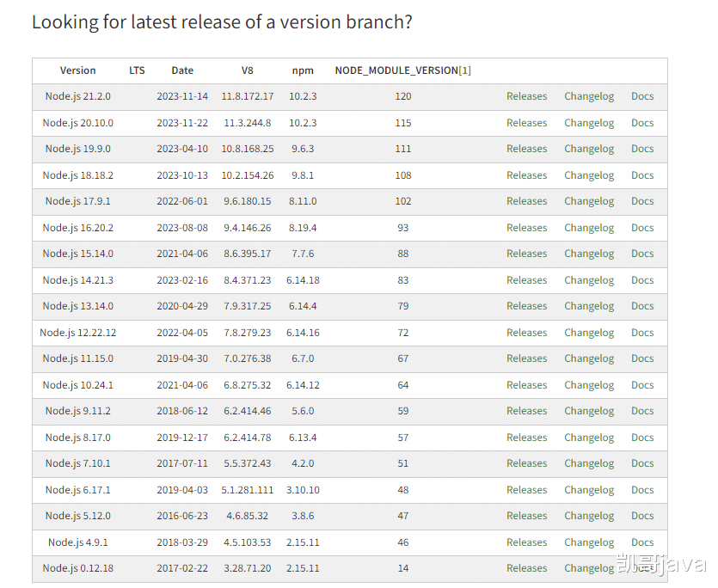Open Releases link for Node.js 4.9.1
The width and height of the screenshot is (718, 588).
click(x=526, y=542)
